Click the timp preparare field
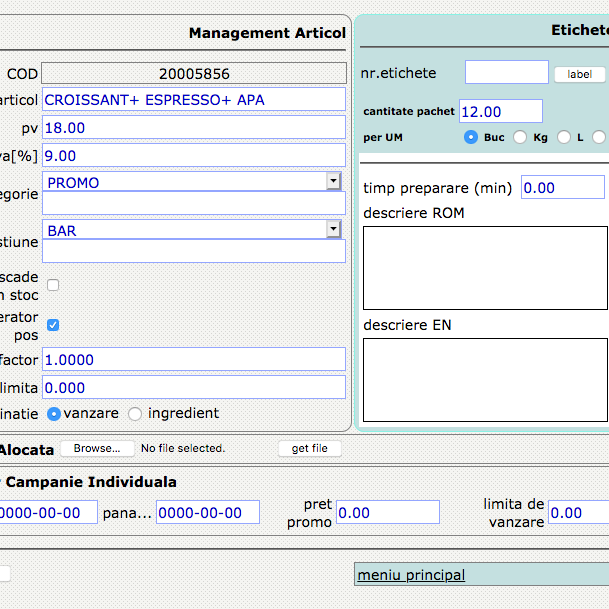 tap(562, 188)
